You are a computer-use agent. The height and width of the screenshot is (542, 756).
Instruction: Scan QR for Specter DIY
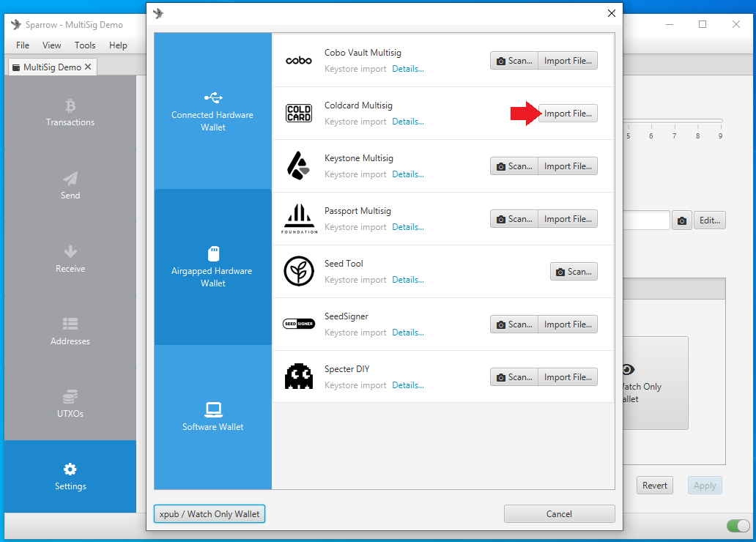click(x=514, y=377)
